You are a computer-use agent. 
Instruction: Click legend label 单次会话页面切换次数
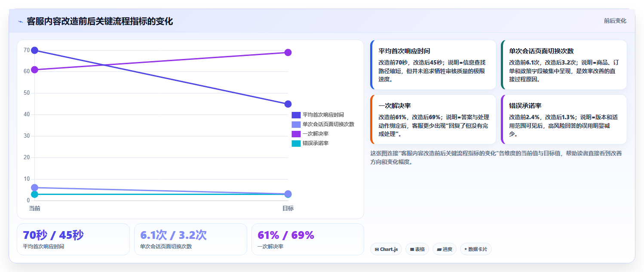pos(328,124)
